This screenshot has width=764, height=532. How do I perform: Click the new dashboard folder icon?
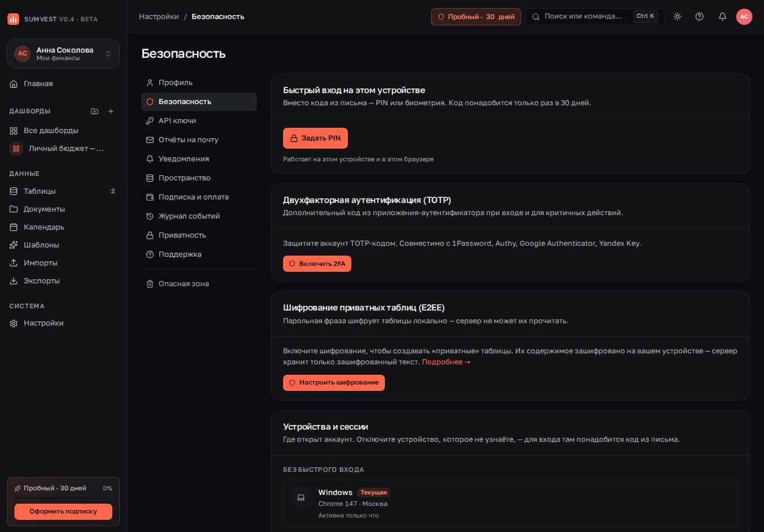click(x=95, y=111)
